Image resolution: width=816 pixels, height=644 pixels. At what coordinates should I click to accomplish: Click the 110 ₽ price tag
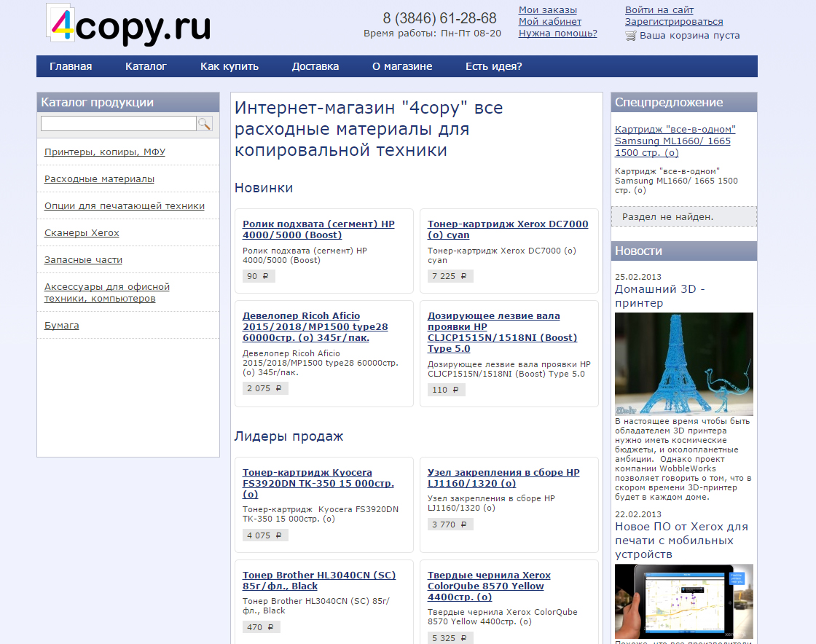click(x=447, y=390)
